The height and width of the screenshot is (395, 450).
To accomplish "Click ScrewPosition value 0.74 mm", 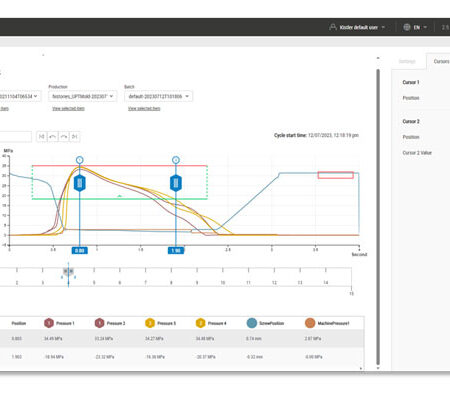I will pyautogui.click(x=254, y=339).
